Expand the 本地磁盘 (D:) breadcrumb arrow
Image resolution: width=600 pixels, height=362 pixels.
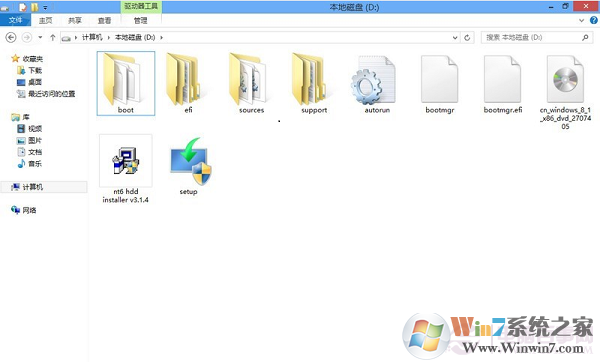coord(161,38)
